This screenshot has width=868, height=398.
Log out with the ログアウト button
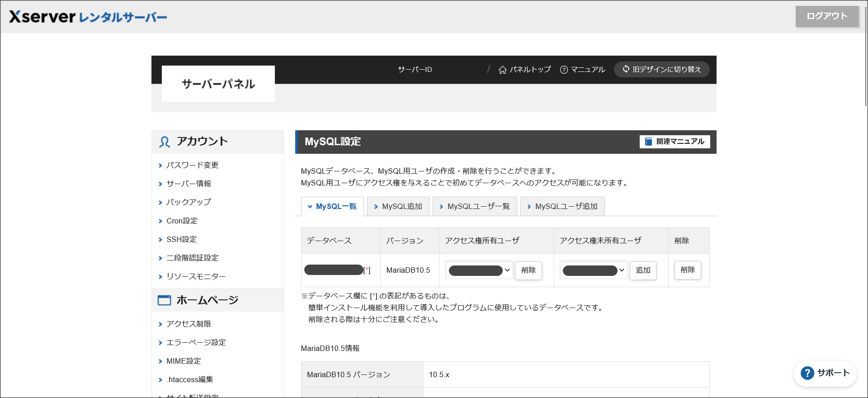click(827, 16)
